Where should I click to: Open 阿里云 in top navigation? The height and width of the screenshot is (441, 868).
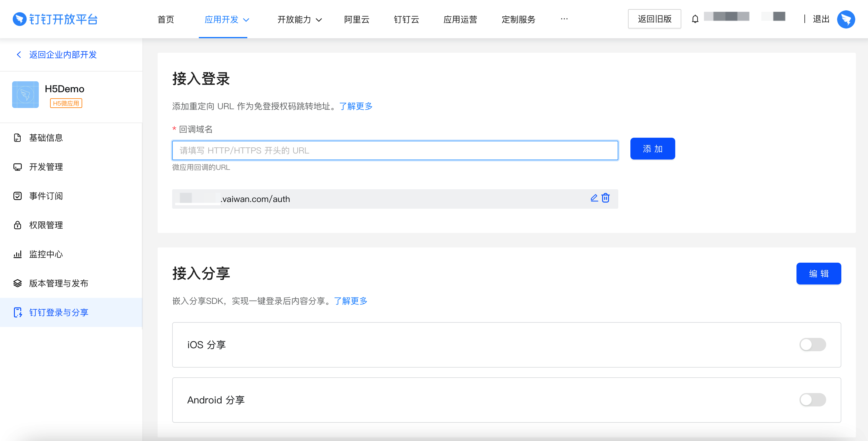356,19
